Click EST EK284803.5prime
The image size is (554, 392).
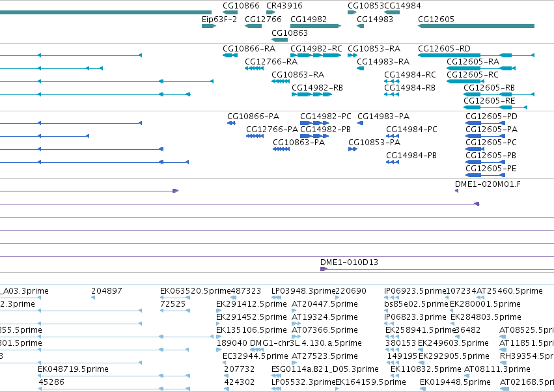[486, 317]
